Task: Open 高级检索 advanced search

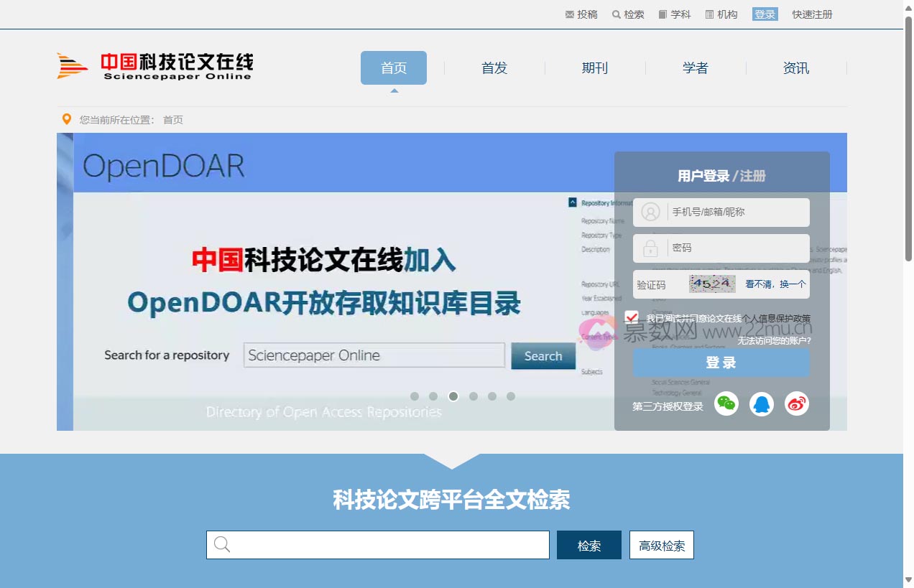Action: pyautogui.click(x=661, y=545)
